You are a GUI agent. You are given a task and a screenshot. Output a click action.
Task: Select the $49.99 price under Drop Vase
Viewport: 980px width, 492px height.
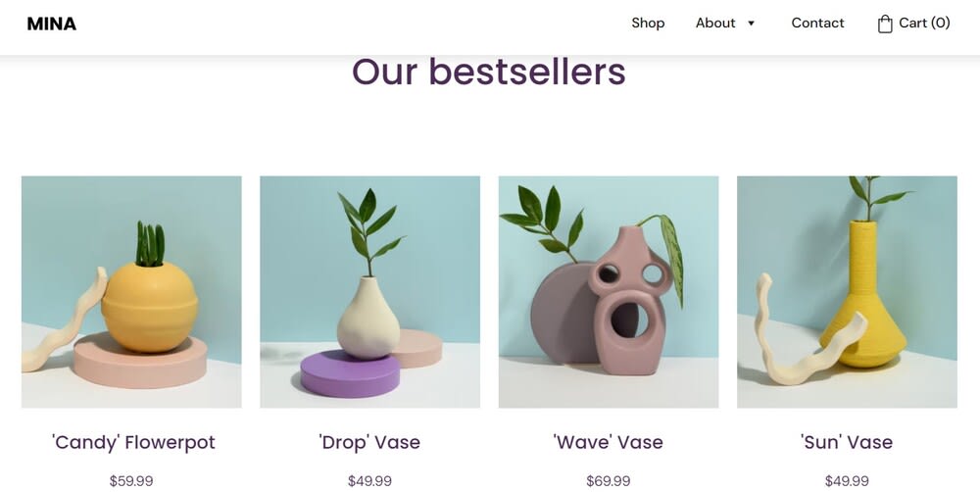point(369,481)
